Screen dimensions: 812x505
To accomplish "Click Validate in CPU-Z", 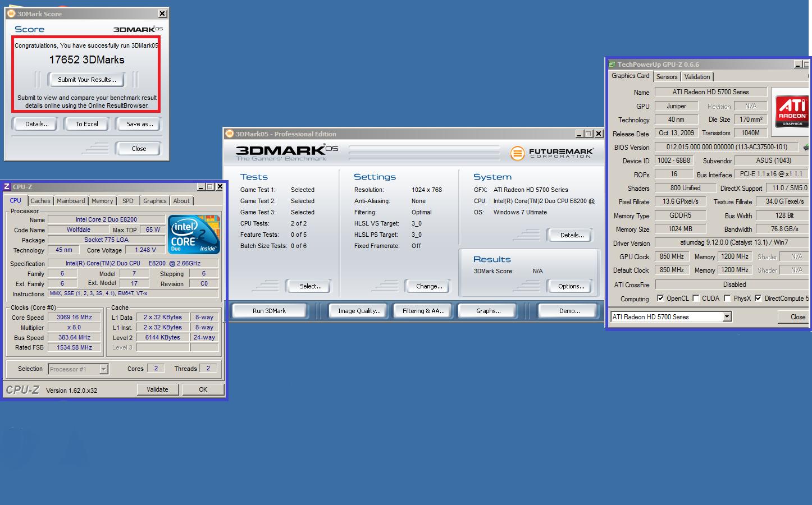I will pyautogui.click(x=157, y=389).
